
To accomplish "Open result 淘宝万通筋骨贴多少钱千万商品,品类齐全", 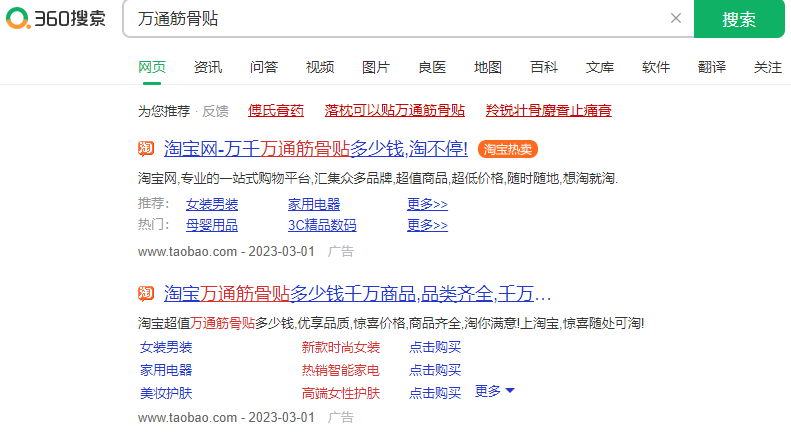I will [357, 294].
